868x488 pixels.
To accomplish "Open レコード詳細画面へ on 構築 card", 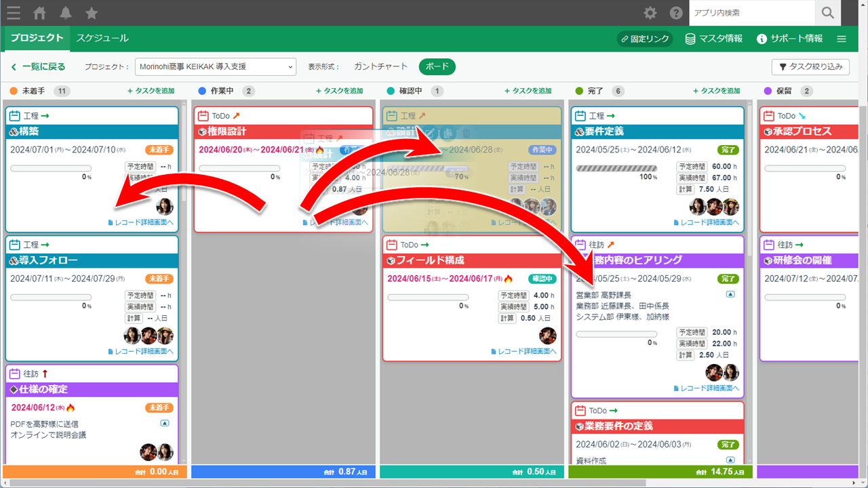I will [140, 222].
